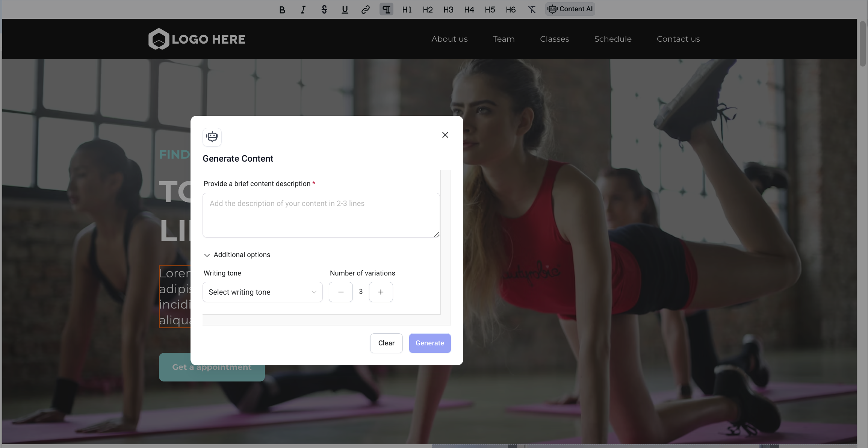Toggle bold formatting in the toolbar

pos(282,9)
